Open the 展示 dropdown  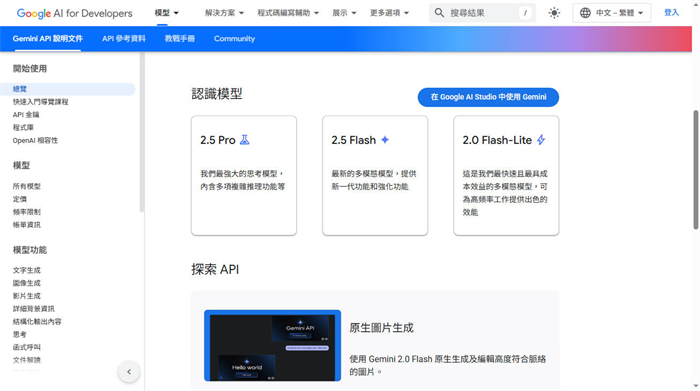coord(344,13)
